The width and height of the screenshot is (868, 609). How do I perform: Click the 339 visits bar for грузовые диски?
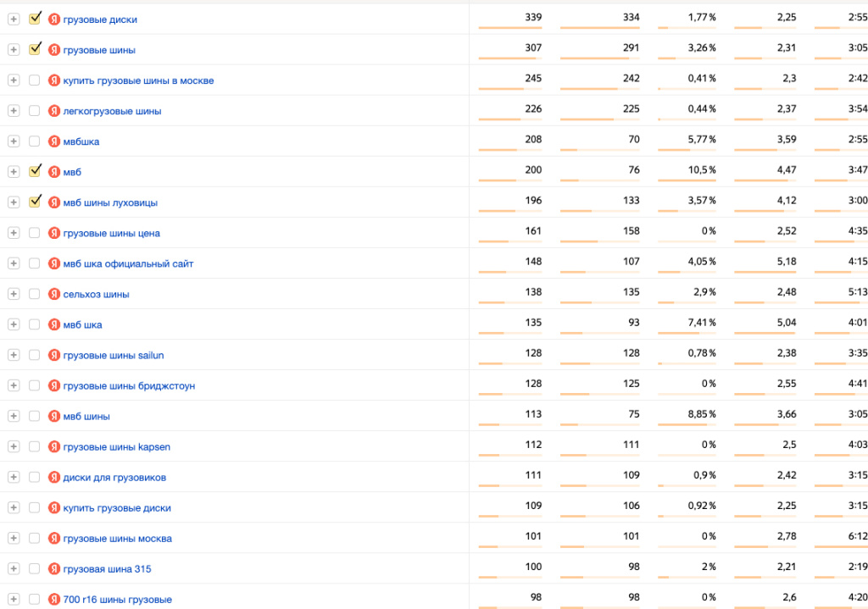[x=509, y=28]
